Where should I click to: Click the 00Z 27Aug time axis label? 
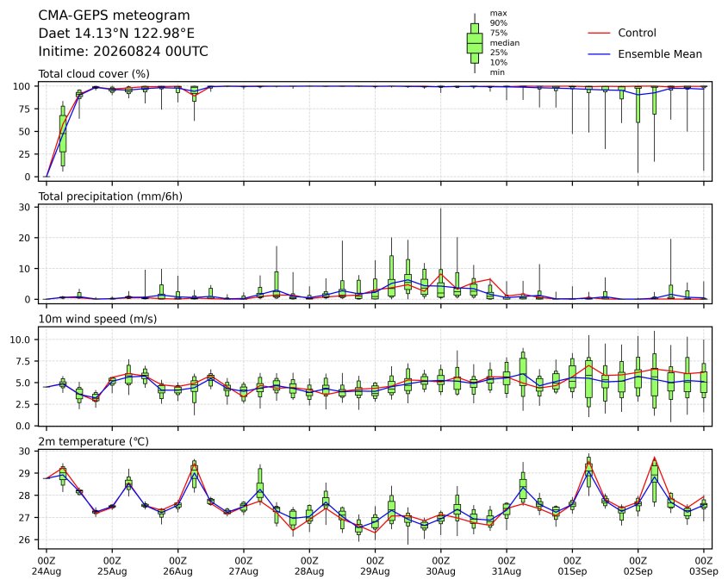pyautogui.click(x=243, y=566)
